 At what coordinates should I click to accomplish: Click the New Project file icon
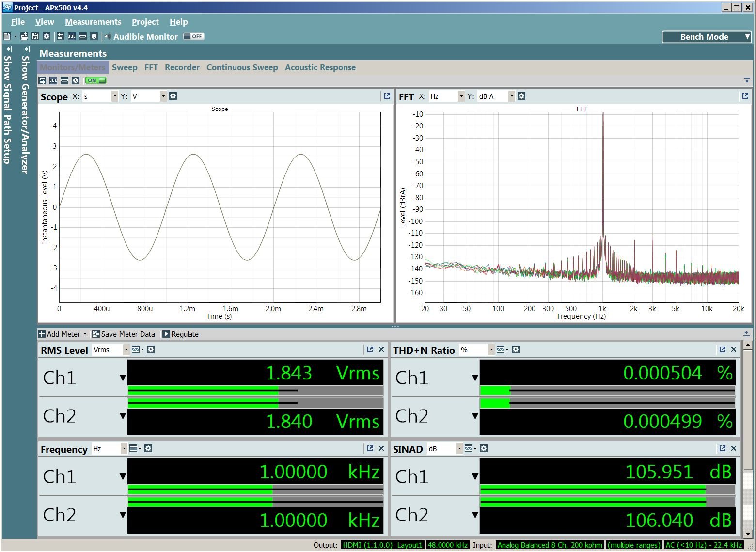tap(7, 36)
